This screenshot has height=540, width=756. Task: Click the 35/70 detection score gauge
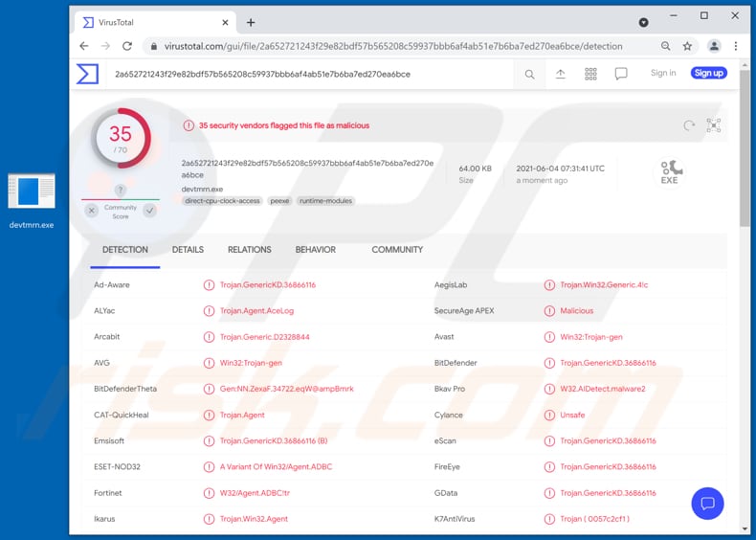click(121, 139)
